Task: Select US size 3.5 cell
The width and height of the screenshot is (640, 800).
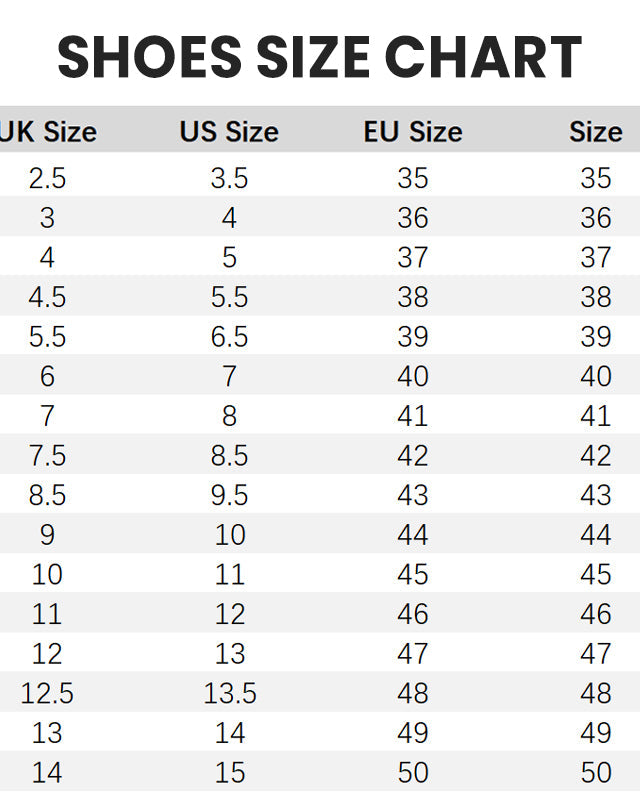Action: click(229, 178)
